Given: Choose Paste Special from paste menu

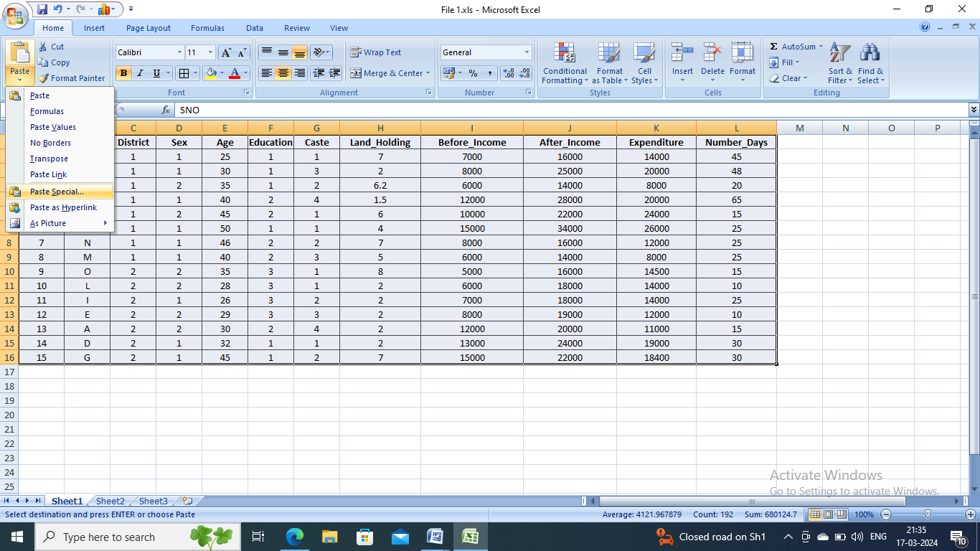Looking at the screenshot, I should pyautogui.click(x=60, y=192).
